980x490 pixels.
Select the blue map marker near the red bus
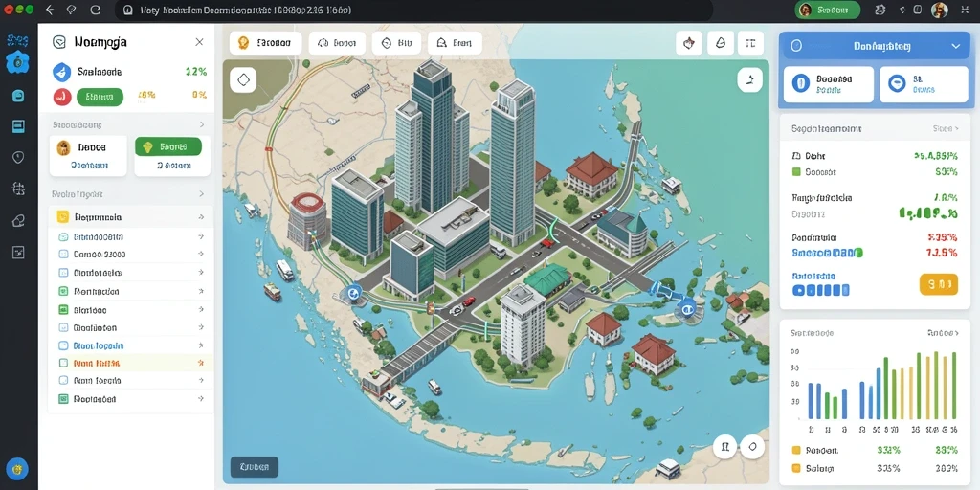click(x=353, y=293)
